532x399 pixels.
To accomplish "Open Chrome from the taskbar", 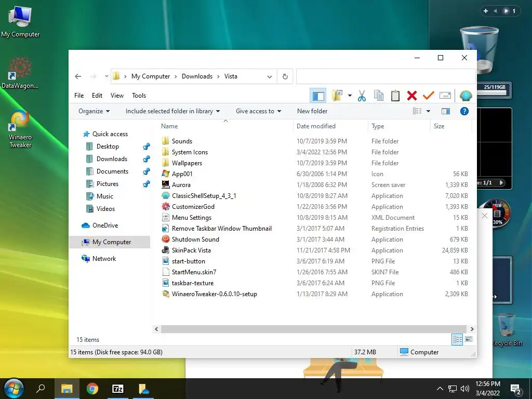I will (92, 389).
